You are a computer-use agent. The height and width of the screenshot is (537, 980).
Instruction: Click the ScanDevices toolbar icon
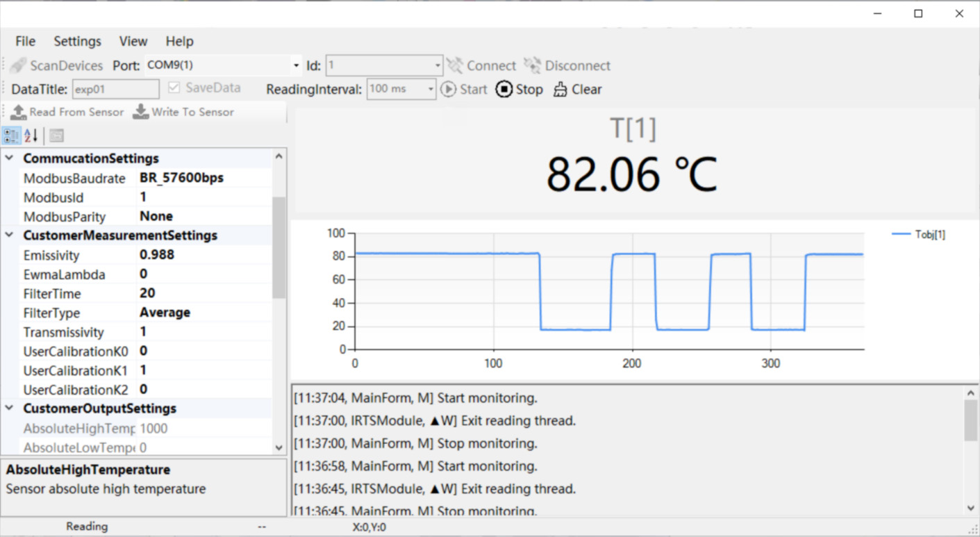19,65
